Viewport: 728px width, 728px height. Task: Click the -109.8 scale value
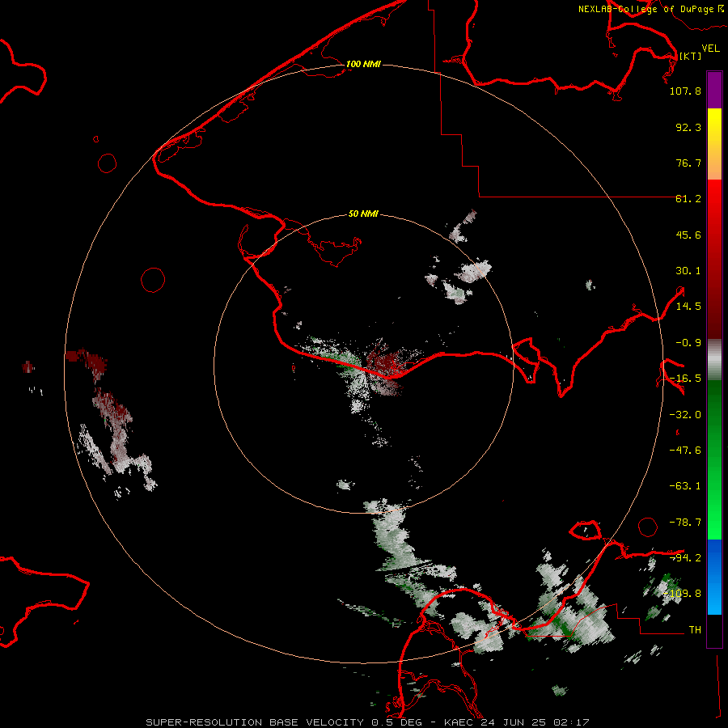pos(682,594)
